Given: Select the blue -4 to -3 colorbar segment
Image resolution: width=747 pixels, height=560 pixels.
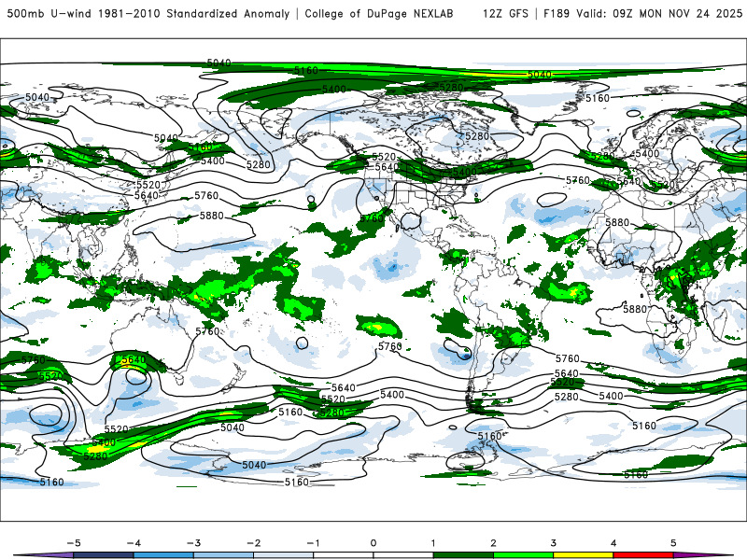Looking at the screenshot, I should 163,555.
